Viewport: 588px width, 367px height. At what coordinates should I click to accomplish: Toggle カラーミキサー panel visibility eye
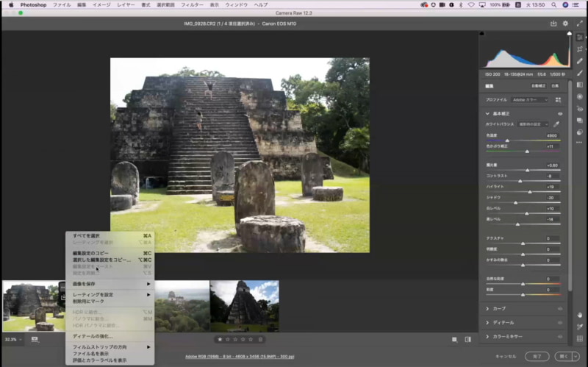coord(560,337)
